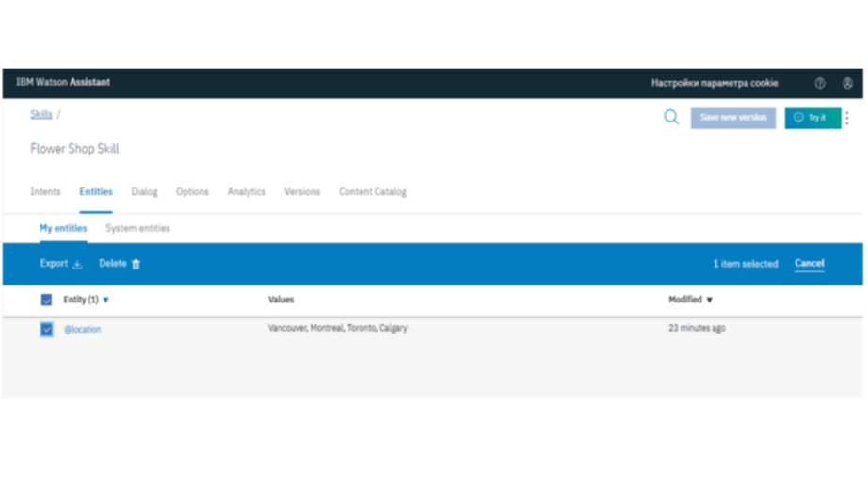868x489 pixels.
Task: Open the Content Catalog tab
Action: click(x=373, y=192)
